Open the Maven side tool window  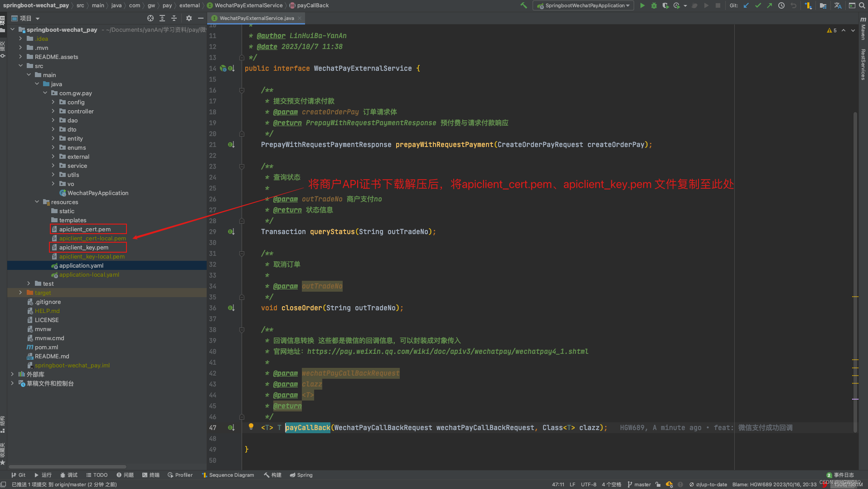tap(863, 29)
